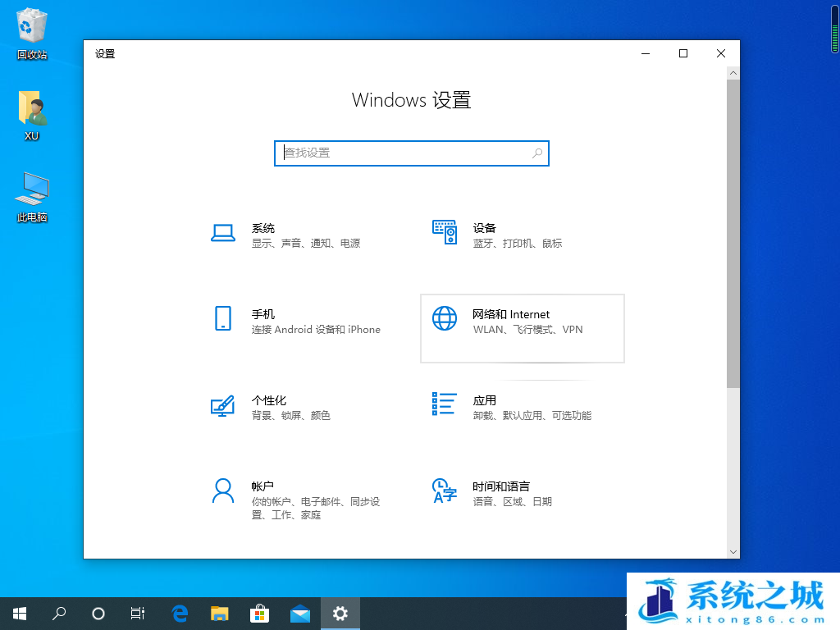The height and width of the screenshot is (630, 840).
Task: Open the 设备 (Devices) keyboard-speaker icon
Action: coord(444,232)
